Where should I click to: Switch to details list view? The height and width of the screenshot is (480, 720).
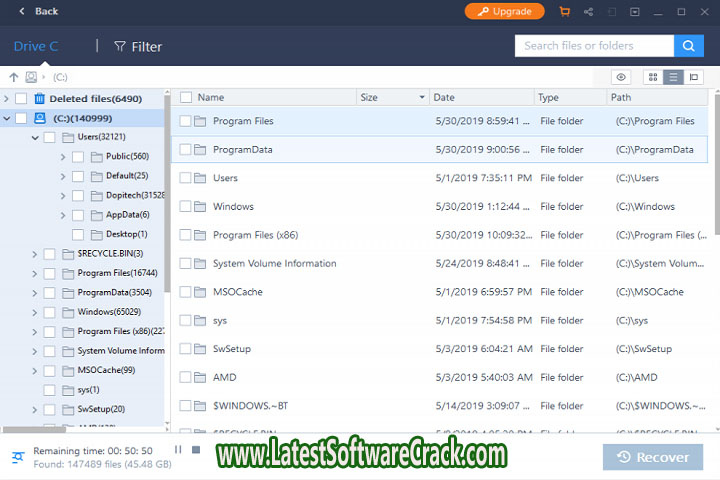(674, 77)
